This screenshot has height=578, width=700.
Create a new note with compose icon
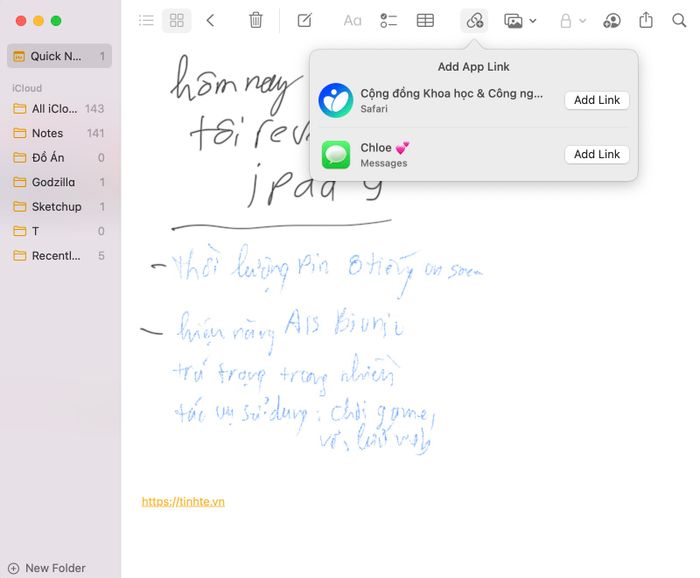pos(305,20)
